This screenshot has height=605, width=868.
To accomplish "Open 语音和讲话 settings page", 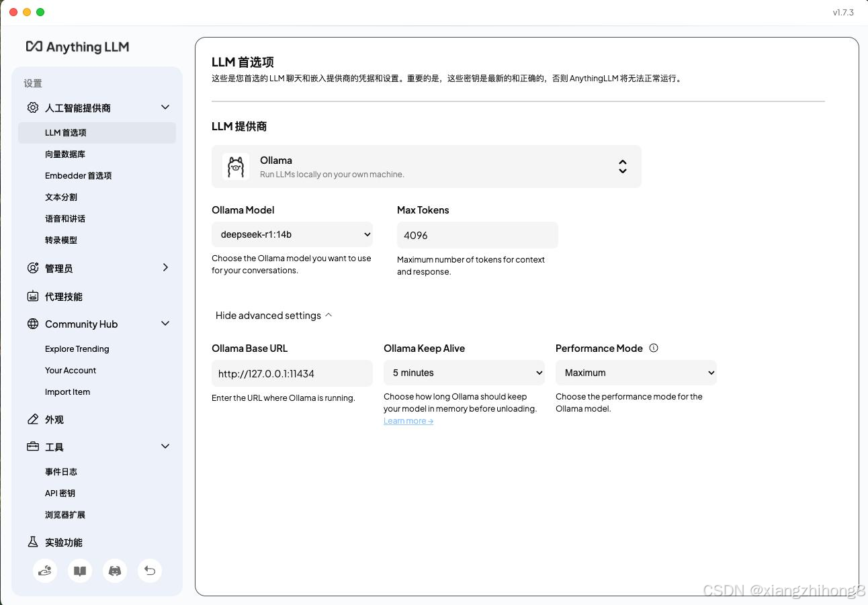I will click(65, 219).
